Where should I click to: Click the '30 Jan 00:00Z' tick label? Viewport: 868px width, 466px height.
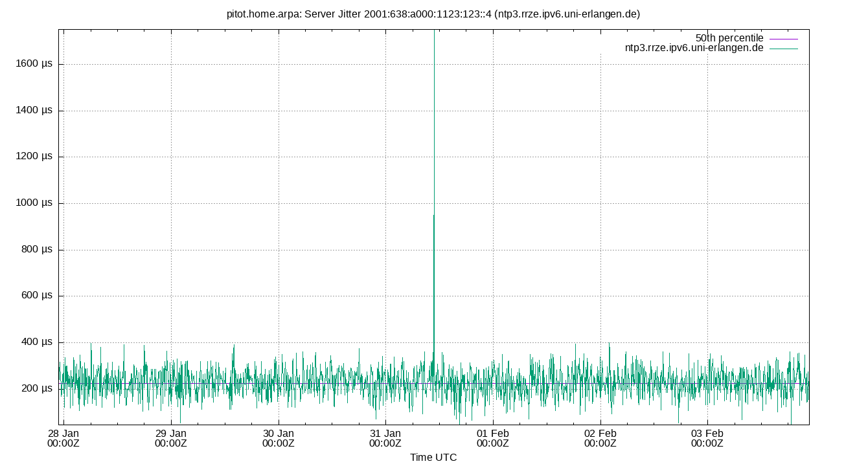point(279,439)
